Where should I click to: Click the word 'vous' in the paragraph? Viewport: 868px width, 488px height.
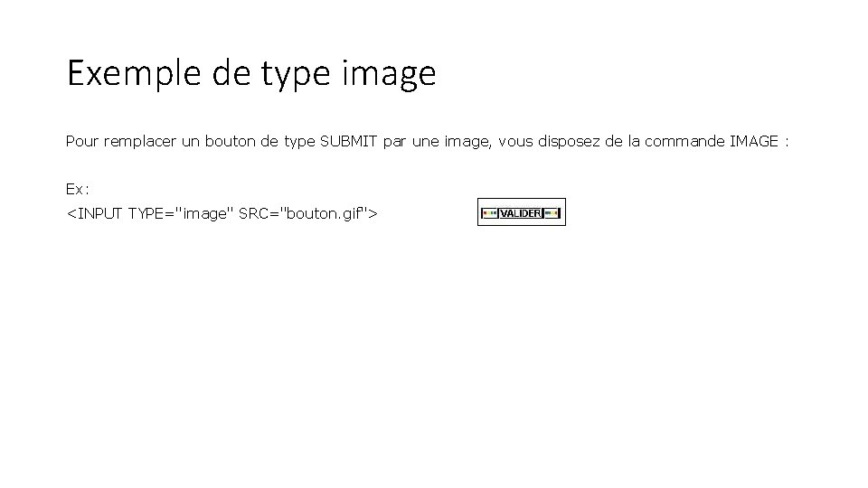point(515,142)
